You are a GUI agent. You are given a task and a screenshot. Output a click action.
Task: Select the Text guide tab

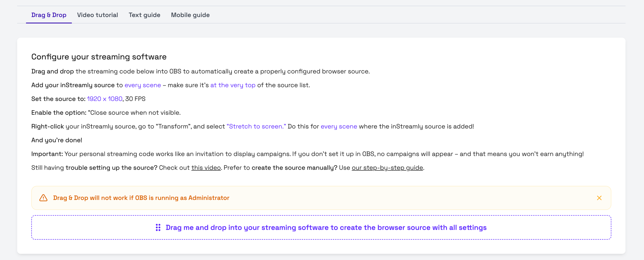point(145,15)
